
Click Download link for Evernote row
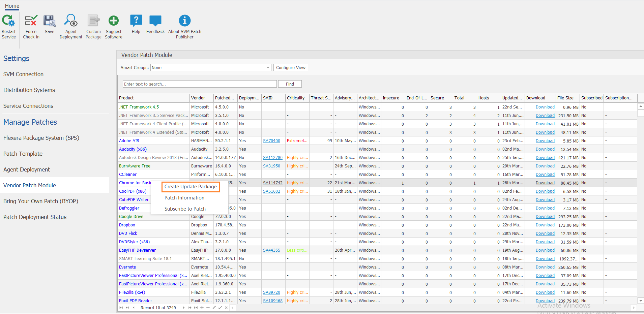coord(545,267)
